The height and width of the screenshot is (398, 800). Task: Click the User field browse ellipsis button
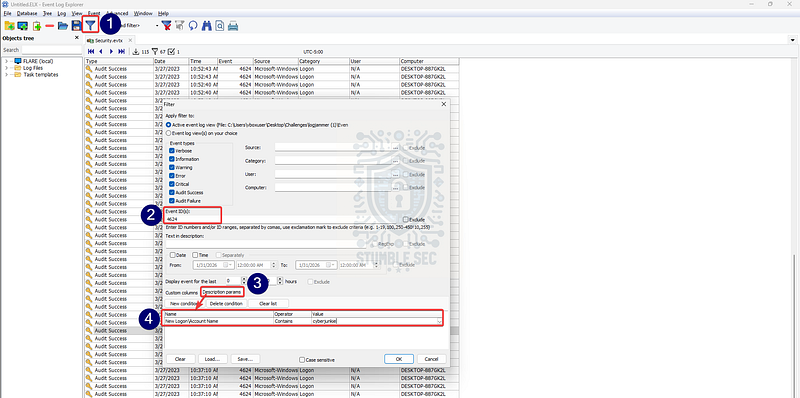tap(395, 174)
